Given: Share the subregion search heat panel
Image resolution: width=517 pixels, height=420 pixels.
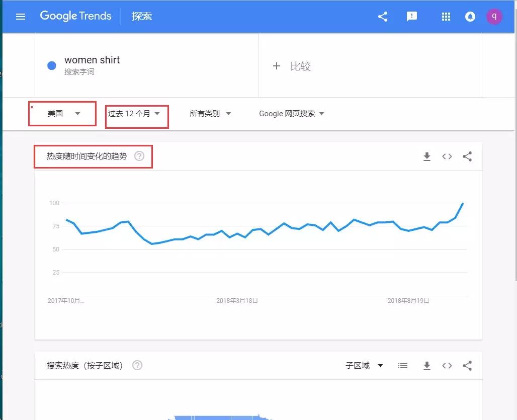Looking at the screenshot, I should 467,366.
